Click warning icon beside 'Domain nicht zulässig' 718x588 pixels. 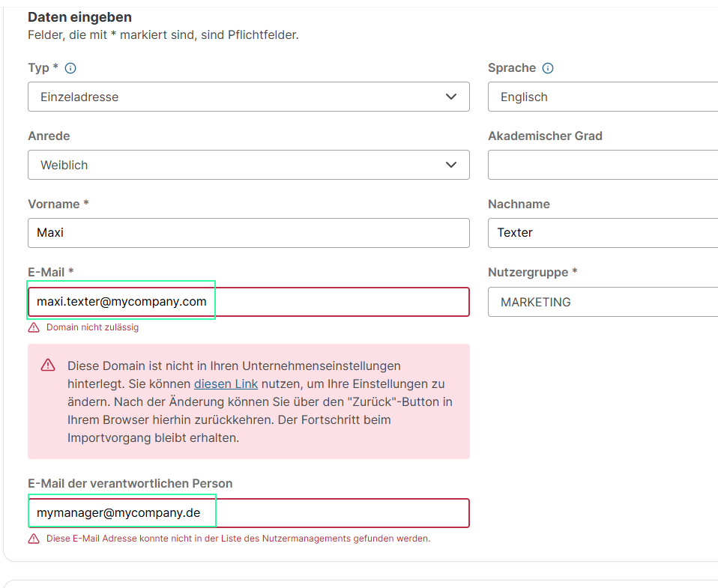tap(34, 327)
